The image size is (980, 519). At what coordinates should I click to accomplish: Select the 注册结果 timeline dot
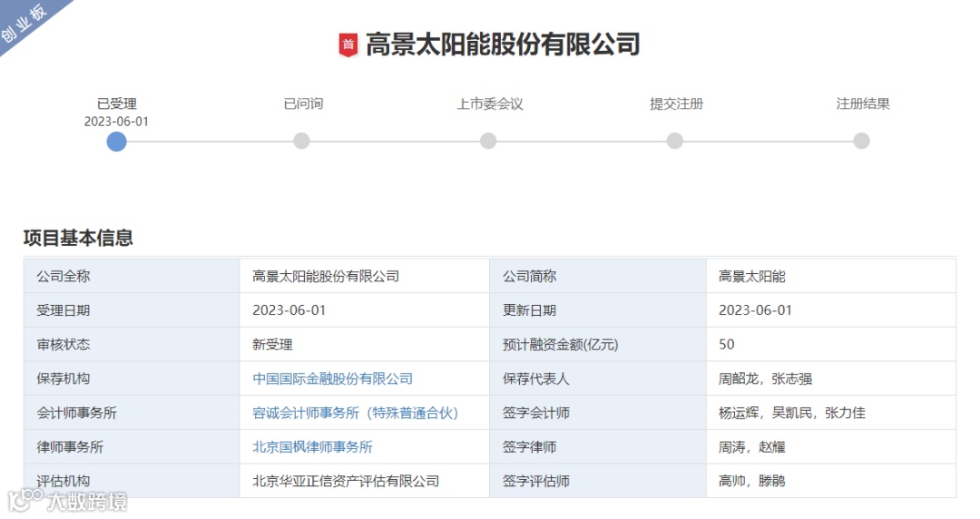(862, 141)
